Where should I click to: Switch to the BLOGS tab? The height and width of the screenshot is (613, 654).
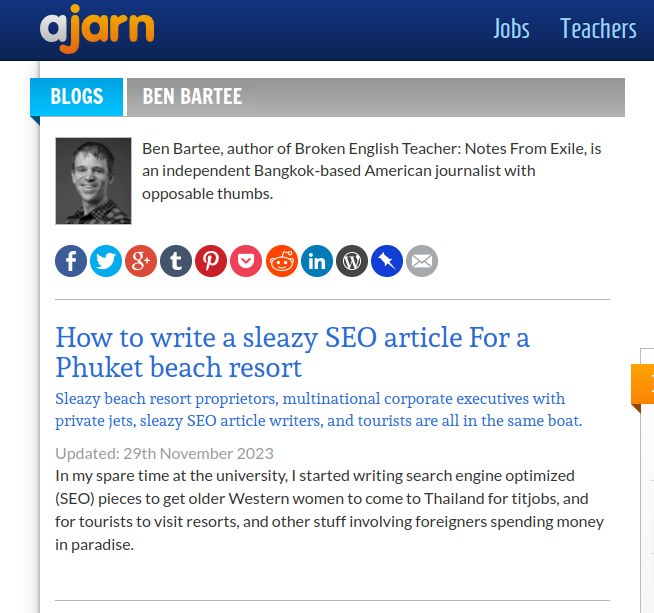click(x=77, y=97)
